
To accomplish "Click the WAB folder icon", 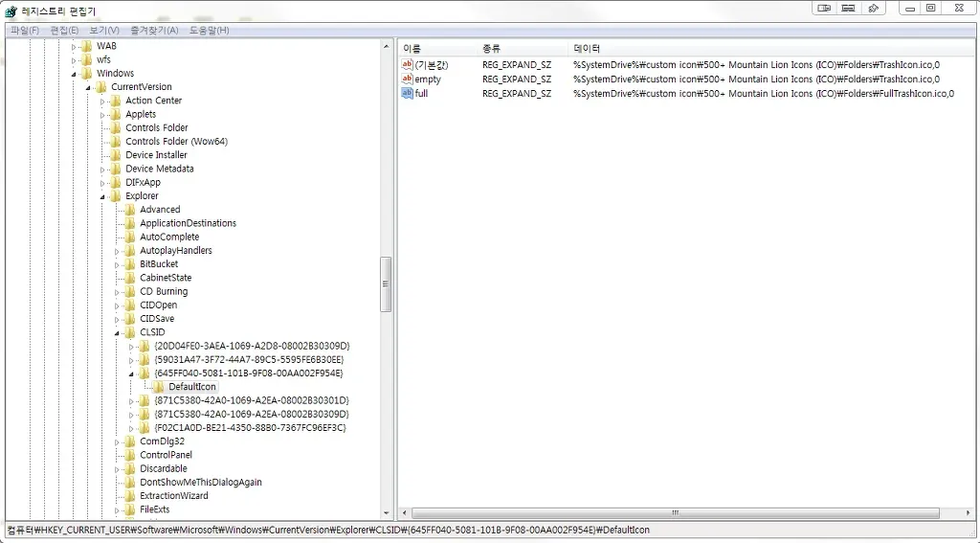I will pos(86,46).
